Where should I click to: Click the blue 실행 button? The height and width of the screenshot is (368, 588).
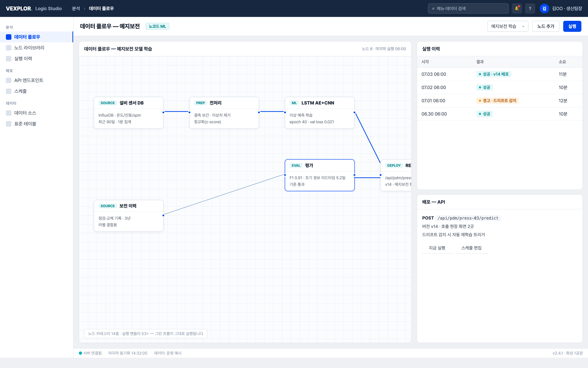[x=572, y=26]
